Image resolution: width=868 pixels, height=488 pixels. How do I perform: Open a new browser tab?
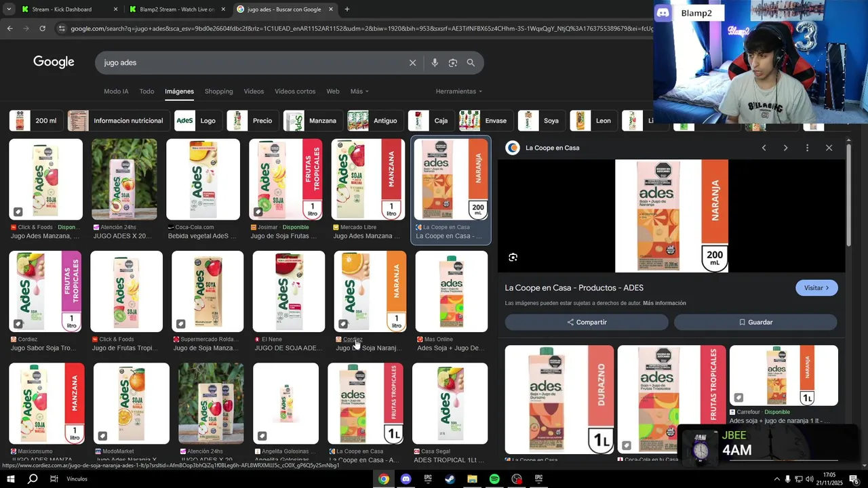[x=347, y=9]
